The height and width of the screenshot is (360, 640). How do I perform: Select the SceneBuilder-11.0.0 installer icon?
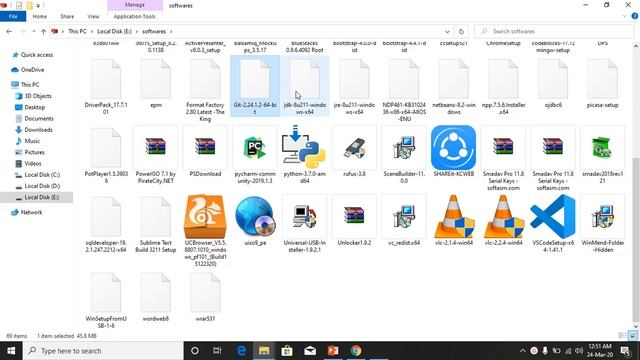coord(404,147)
